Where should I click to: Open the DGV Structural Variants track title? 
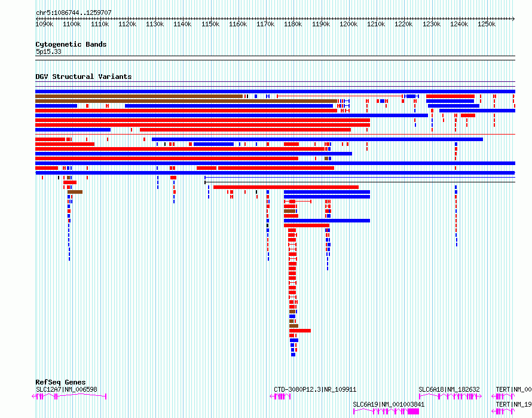click(x=84, y=77)
